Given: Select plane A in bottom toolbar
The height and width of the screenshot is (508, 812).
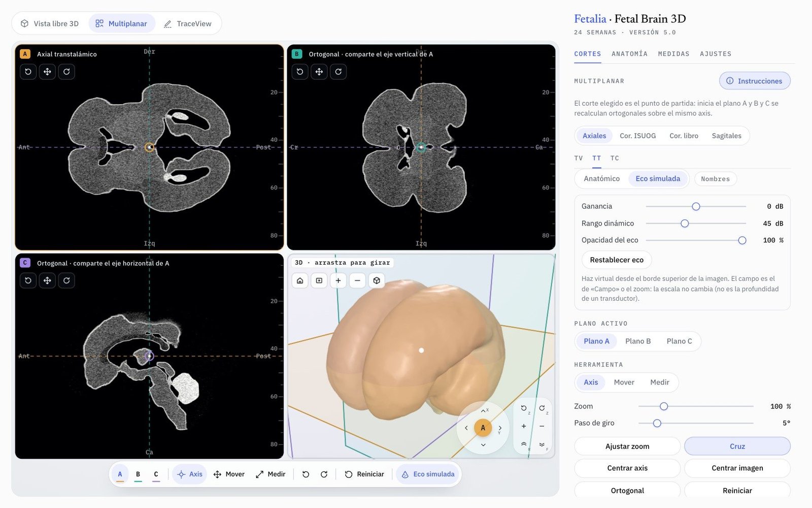Looking at the screenshot, I should point(120,474).
